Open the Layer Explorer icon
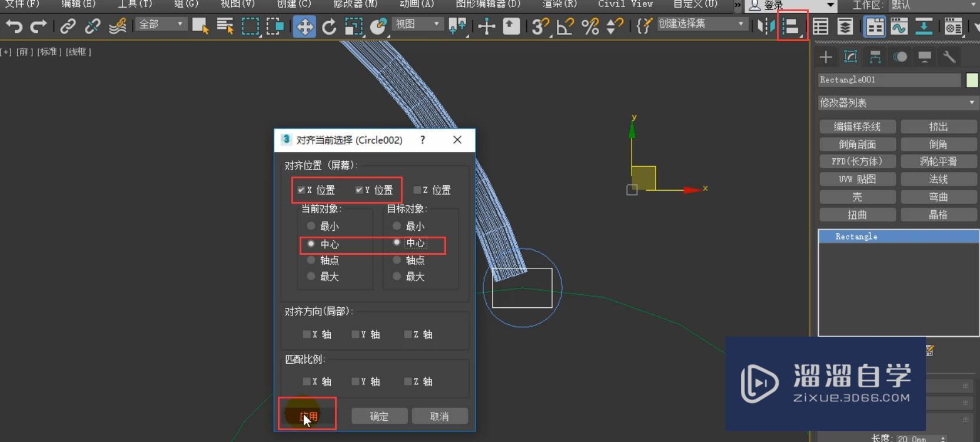The image size is (980, 442). click(x=845, y=26)
